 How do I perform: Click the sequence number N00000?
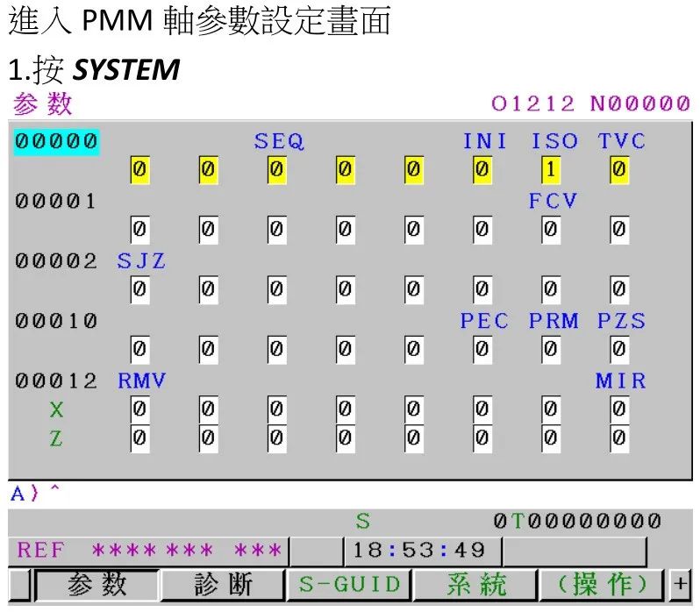(640, 104)
